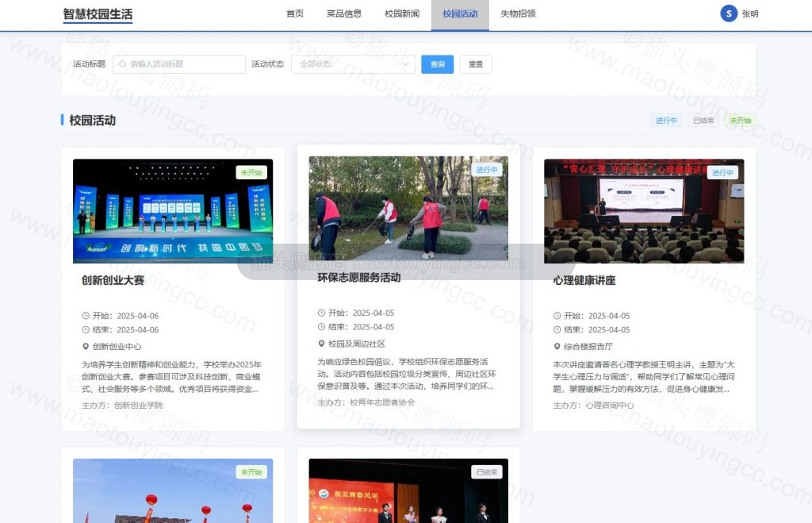Image resolution: width=812 pixels, height=523 pixels.
Task: Click the 心理健康讲座 description paragraph
Action: pyautogui.click(x=644, y=377)
